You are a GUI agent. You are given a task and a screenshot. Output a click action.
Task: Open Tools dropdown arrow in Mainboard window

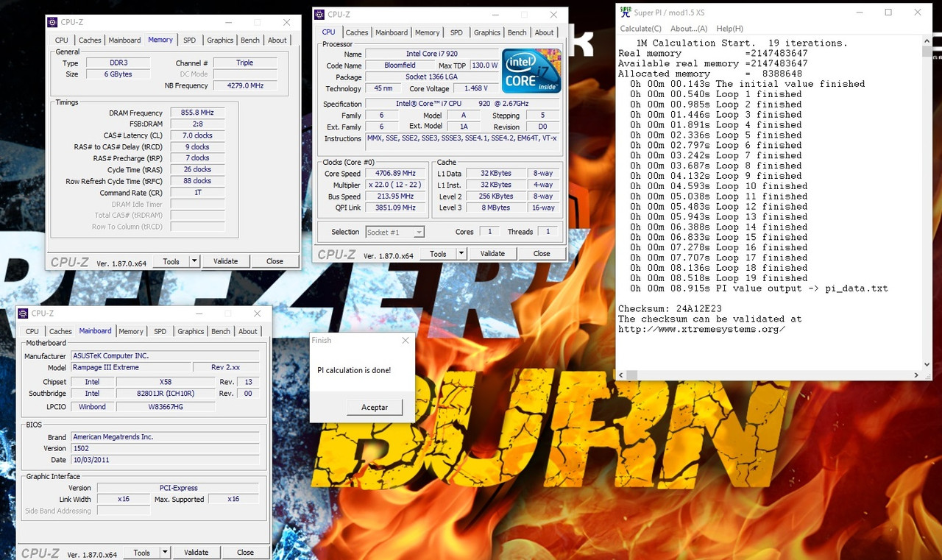pyautogui.click(x=165, y=553)
